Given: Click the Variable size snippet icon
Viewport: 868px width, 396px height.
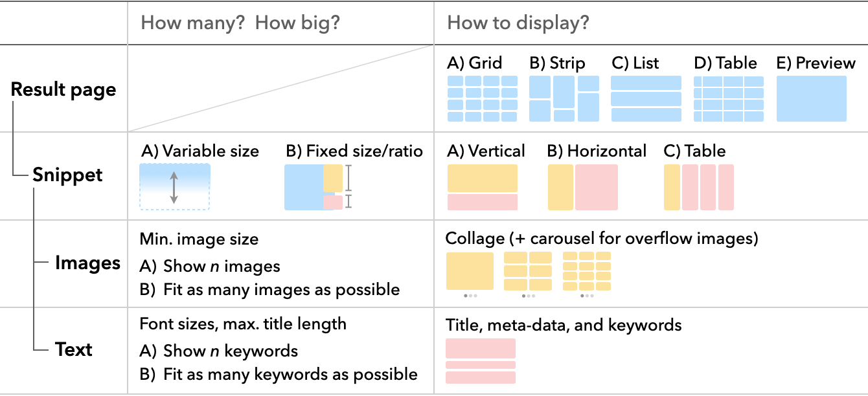Looking at the screenshot, I should coord(174,186).
